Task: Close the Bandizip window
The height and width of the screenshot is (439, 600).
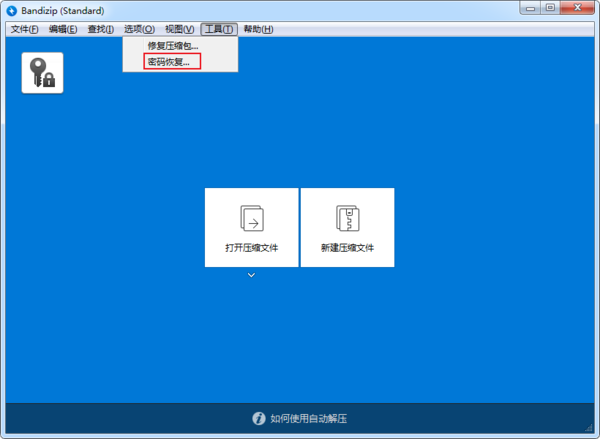Action: pos(578,8)
